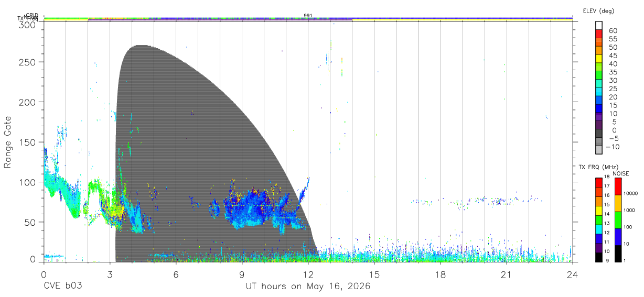Click the '45' label on ELEV scale
The image size is (644, 297).
tap(614, 56)
